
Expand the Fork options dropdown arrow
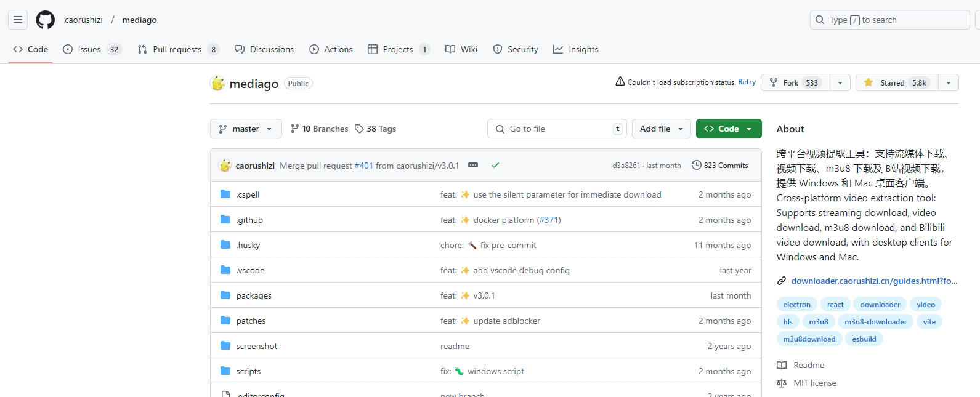coord(840,82)
